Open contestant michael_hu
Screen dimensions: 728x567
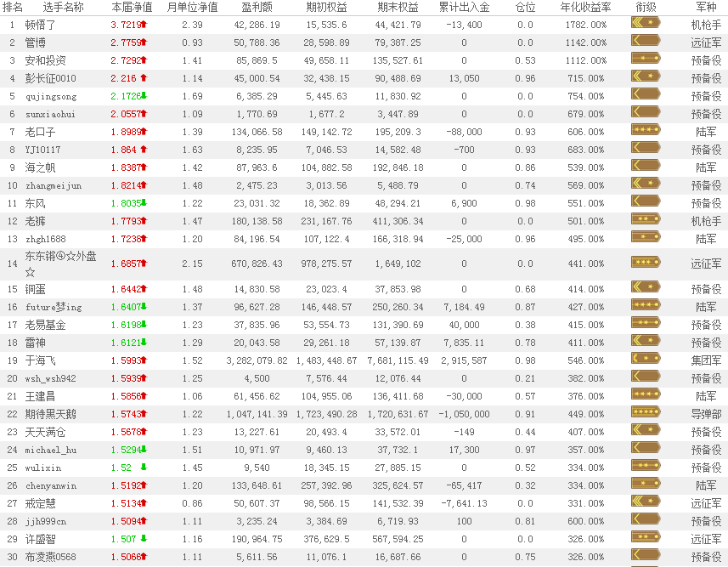51,450
